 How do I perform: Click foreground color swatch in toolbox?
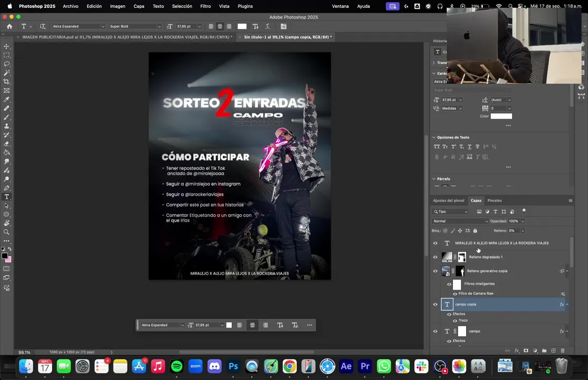pyautogui.click(x=5, y=256)
